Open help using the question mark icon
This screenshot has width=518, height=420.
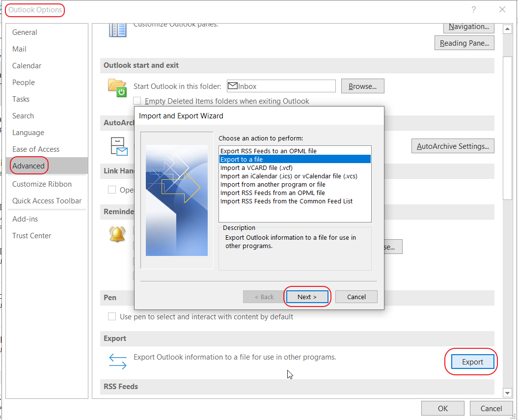[473, 9]
